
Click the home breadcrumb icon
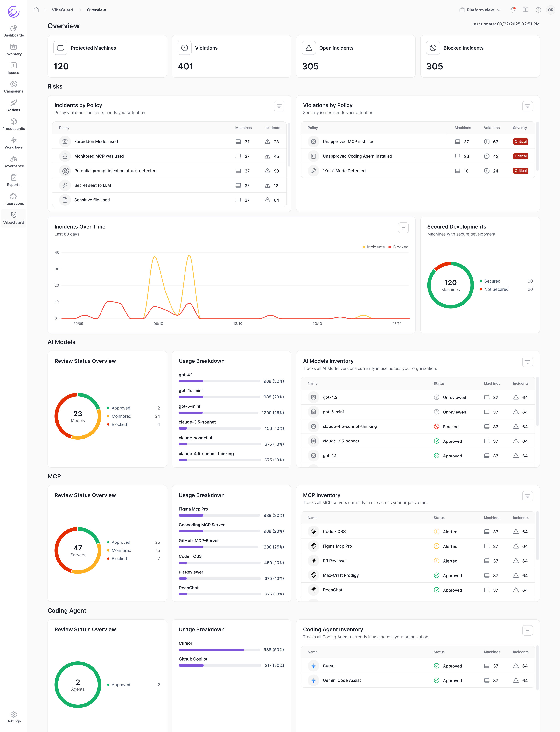[36, 10]
